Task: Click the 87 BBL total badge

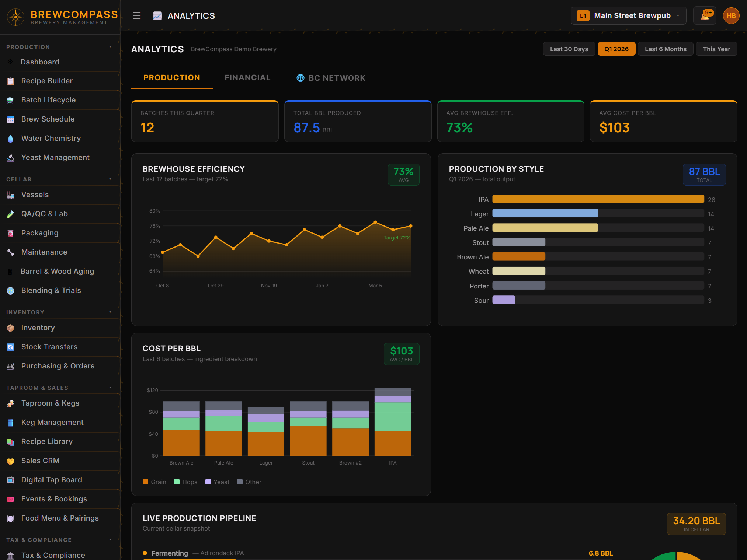Action: (x=704, y=175)
